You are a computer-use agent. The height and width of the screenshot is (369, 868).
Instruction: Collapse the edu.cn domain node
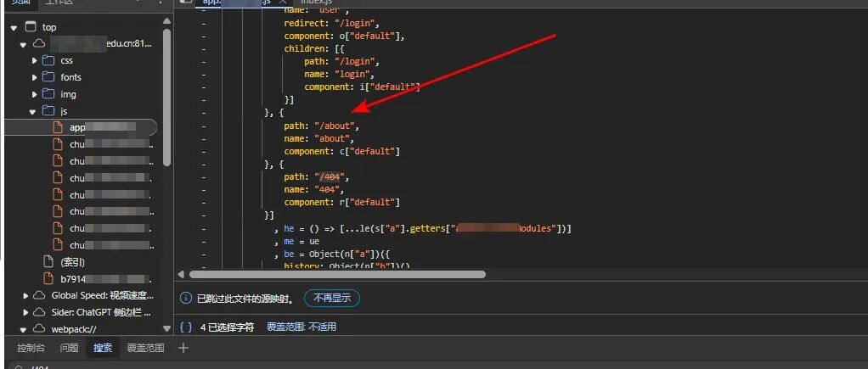click(x=23, y=44)
